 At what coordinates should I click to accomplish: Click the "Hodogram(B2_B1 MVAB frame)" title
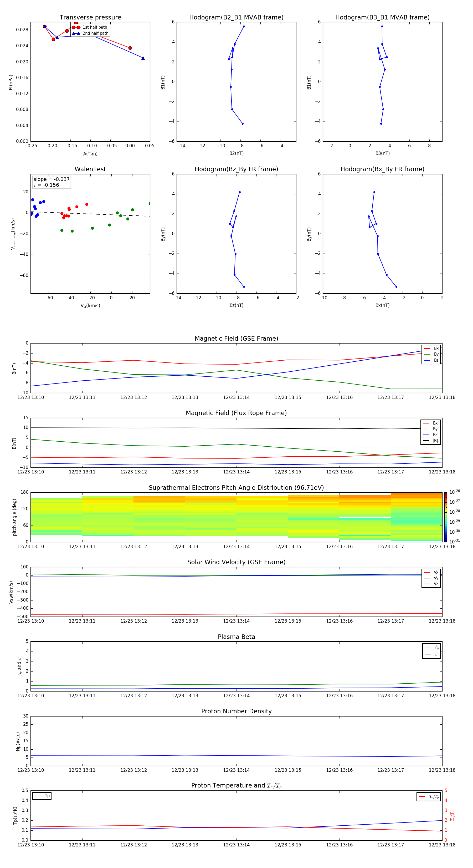pos(236,17)
